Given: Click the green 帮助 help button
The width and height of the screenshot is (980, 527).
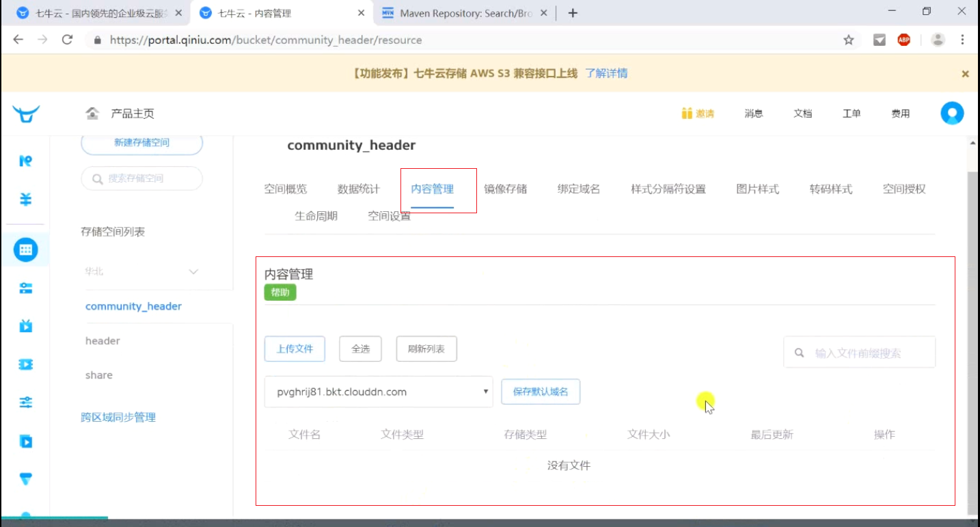Looking at the screenshot, I should [280, 293].
